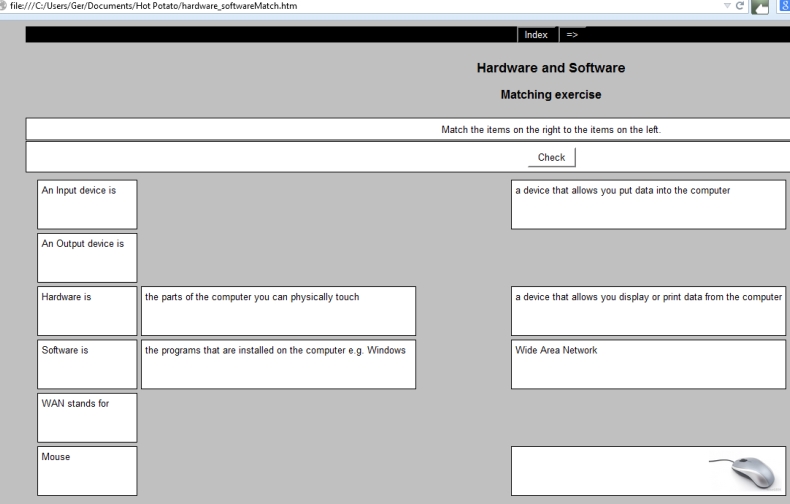The image size is (790, 504).
Task: Click the 'WAN stands for' box
Action: [x=87, y=417]
